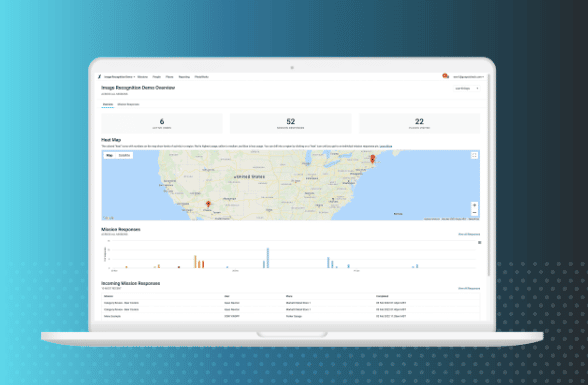The width and height of the screenshot is (588, 385).
Task: Click the Heat Map section heading
Action: (x=111, y=140)
